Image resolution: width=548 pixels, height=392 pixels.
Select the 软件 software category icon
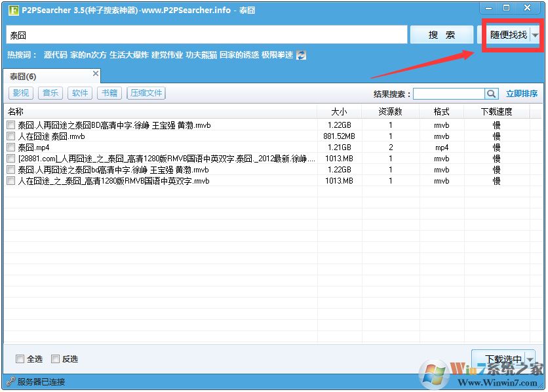pyautogui.click(x=80, y=92)
